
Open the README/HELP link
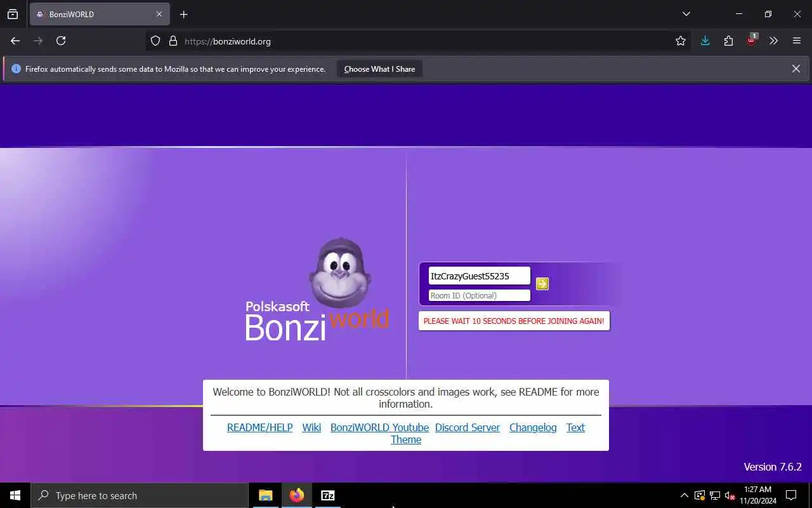pyautogui.click(x=260, y=427)
